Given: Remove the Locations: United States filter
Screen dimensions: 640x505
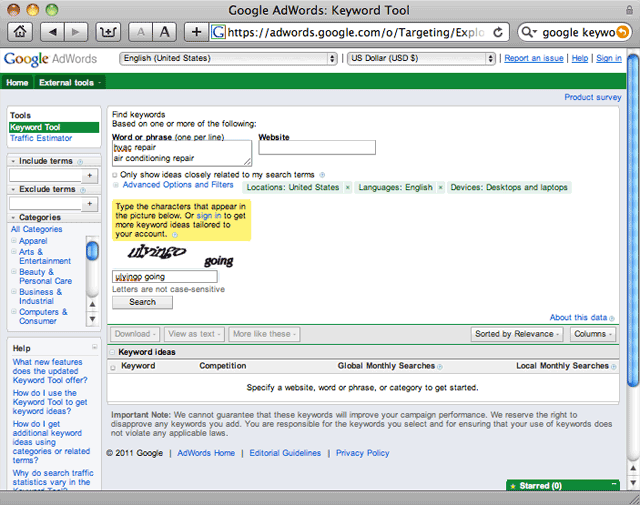Looking at the screenshot, I should pyautogui.click(x=347, y=187).
